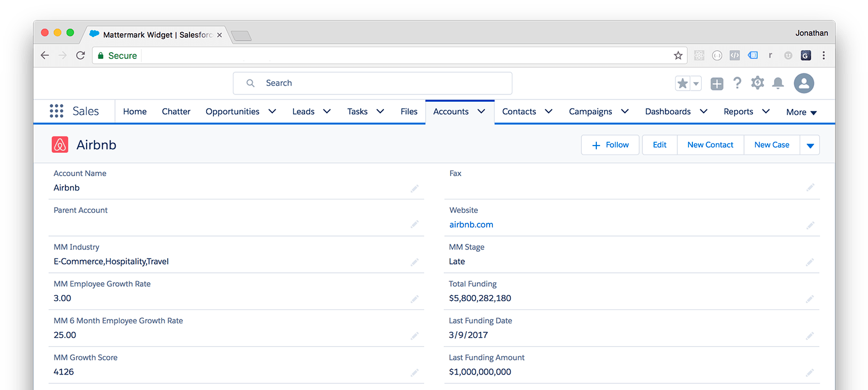The image size is (868, 390).
Task: Edit the Fax field pencil
Action: point(810,188)
